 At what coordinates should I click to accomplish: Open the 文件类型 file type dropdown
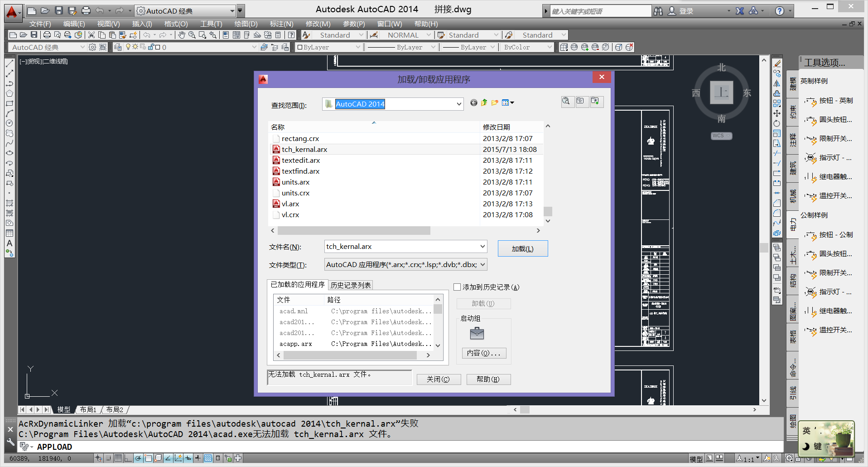coord(482,265)
